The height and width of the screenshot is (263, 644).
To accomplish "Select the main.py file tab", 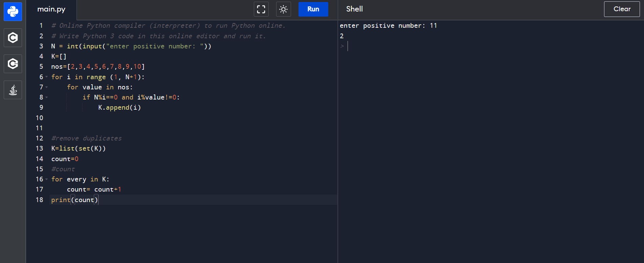I will (51, 9).
